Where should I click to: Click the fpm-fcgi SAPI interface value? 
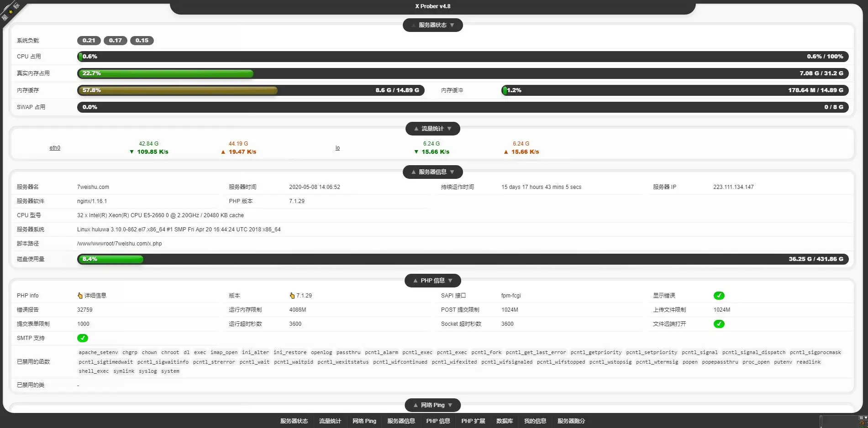pyautogui.click(x=511, y=296)
